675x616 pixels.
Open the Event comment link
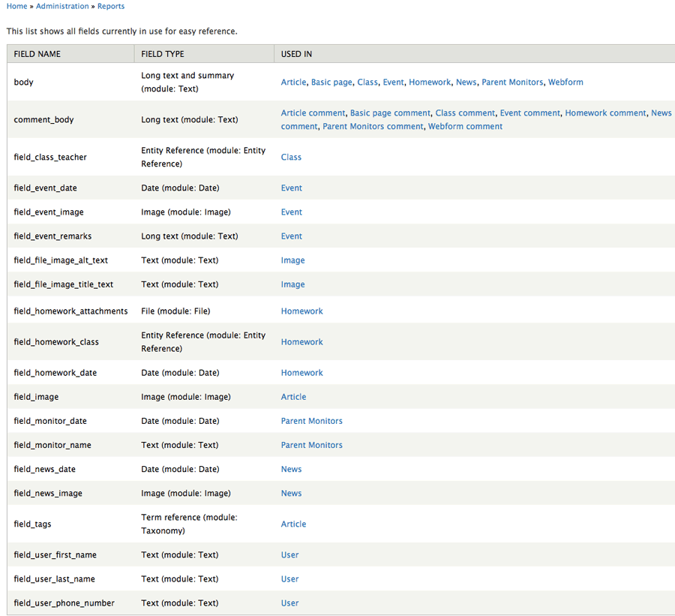click(x=530, y=113)
